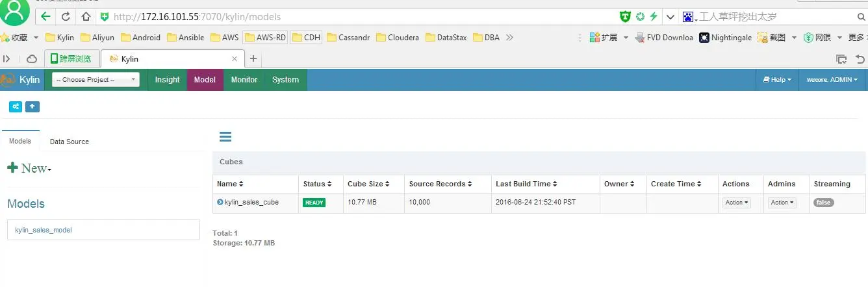Click the search magnifier icon
The width and height of the screenshot is (868, 287).
[861, 16]
